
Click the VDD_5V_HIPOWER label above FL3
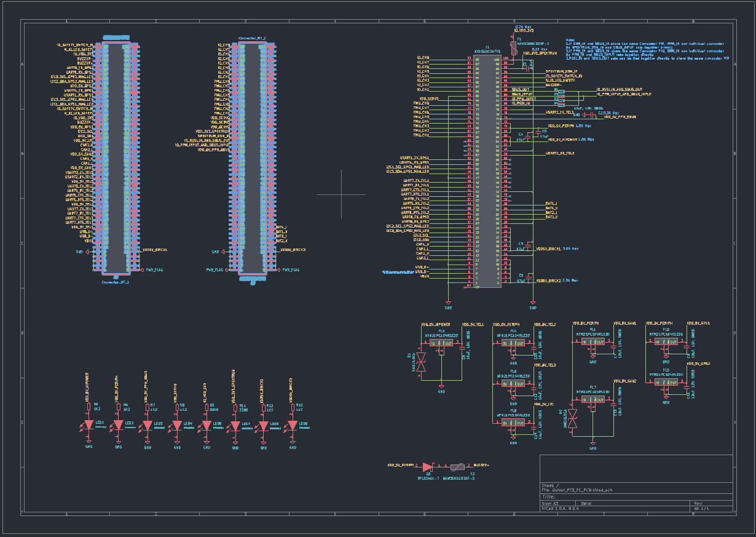435,324
